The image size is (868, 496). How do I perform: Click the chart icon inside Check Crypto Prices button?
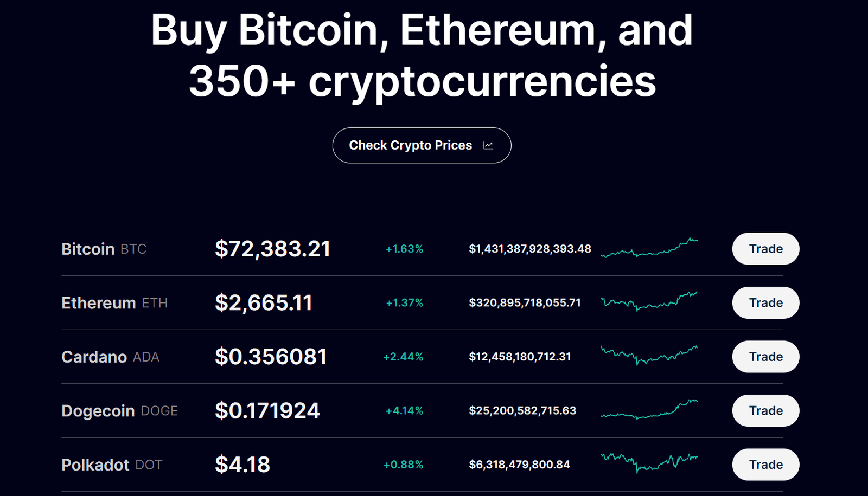[x=488, y=145]
